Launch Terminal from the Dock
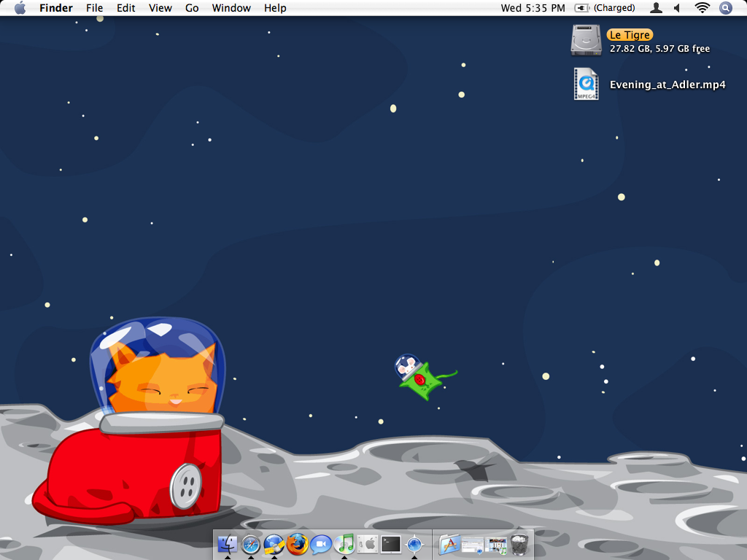747x560 pixels. point(391,544)
